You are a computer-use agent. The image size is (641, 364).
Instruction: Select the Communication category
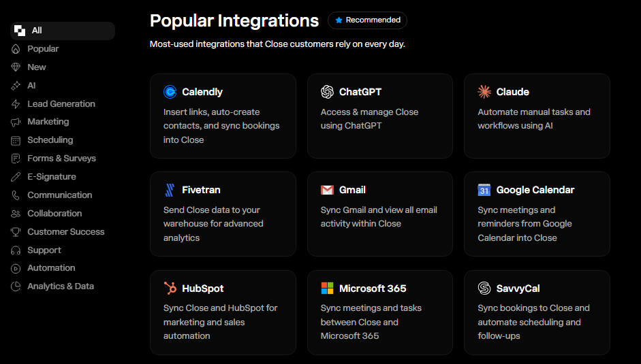(60, 195)
